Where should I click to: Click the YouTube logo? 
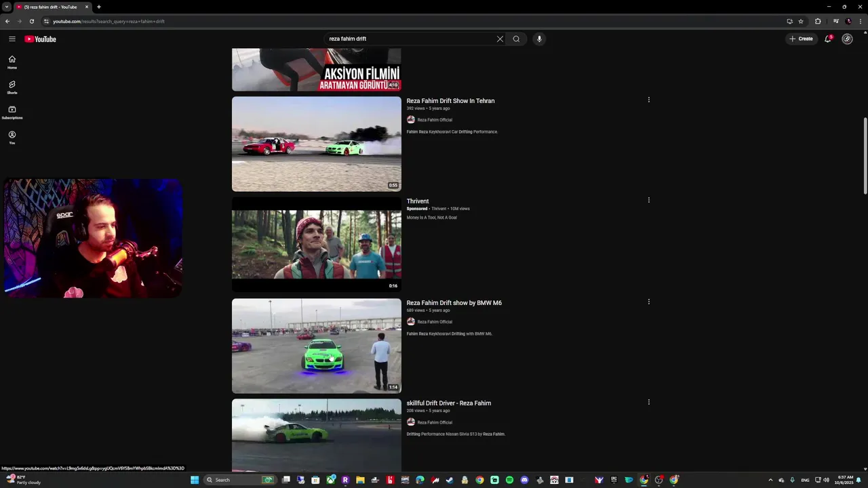click(x=40, y=39)
